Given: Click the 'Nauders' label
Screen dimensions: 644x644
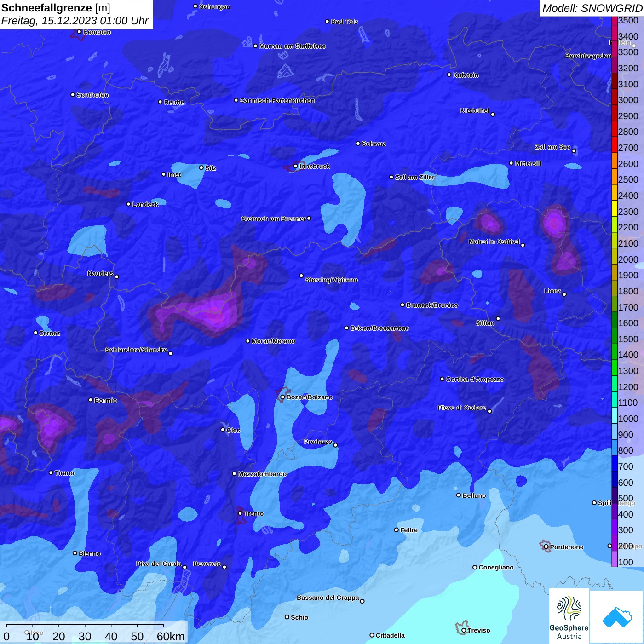Looking at the screenshot, I should (100, 273).
